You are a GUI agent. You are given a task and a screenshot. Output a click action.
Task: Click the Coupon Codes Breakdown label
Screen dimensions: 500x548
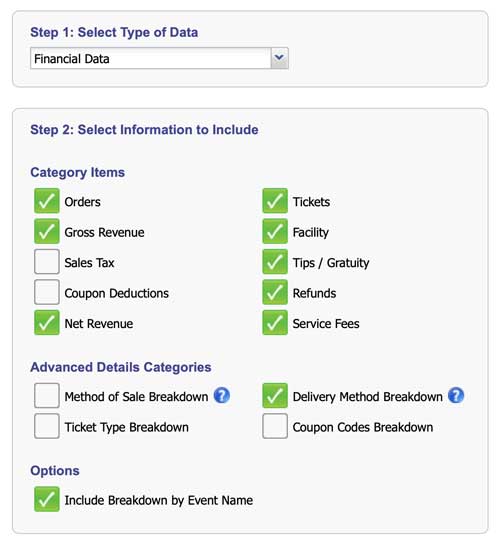(363, 427)
